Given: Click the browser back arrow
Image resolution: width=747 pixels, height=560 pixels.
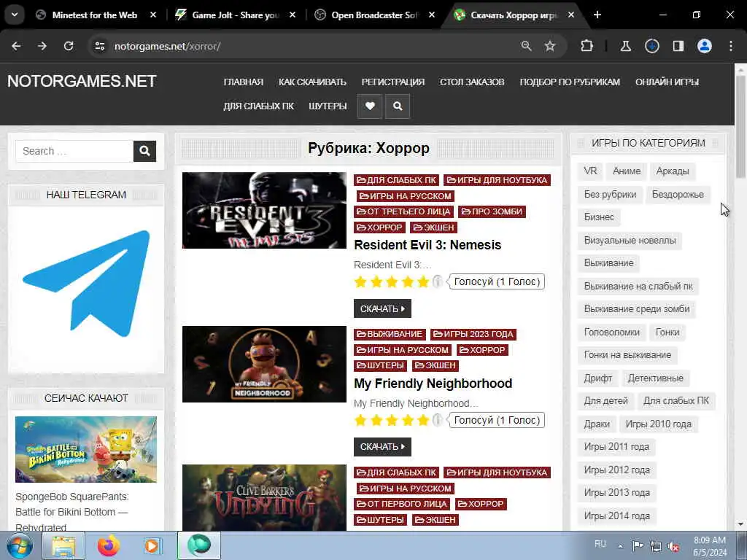Looking at the screenshot, I should [16, 46].
